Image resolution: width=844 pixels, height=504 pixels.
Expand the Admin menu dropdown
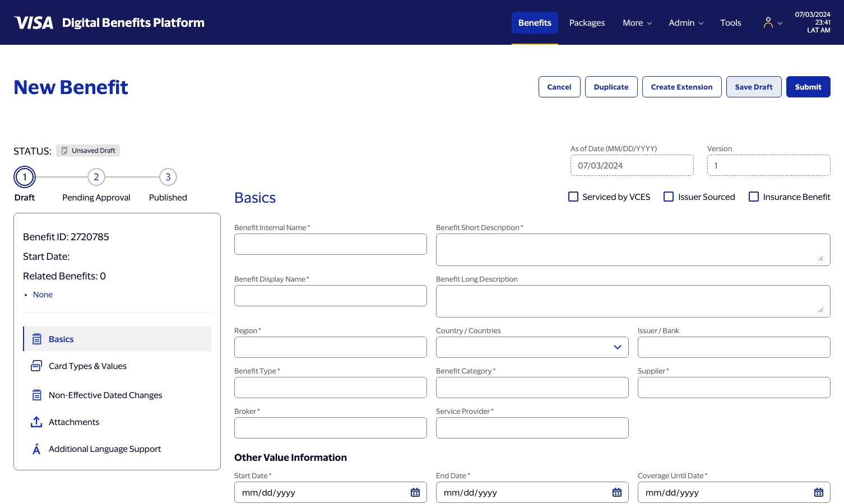click(686, 23)
